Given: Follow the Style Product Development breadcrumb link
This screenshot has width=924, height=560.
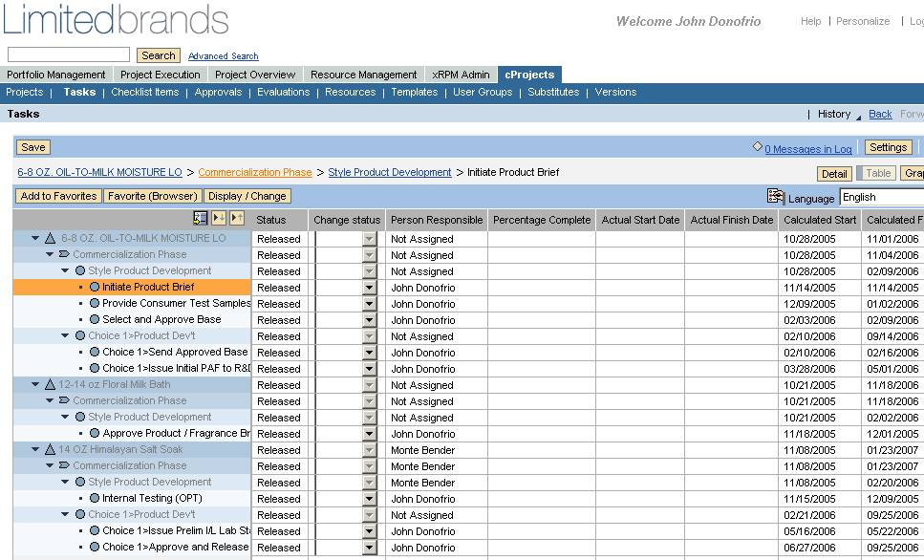Looking at the screenshot, I should pos(390,172).
